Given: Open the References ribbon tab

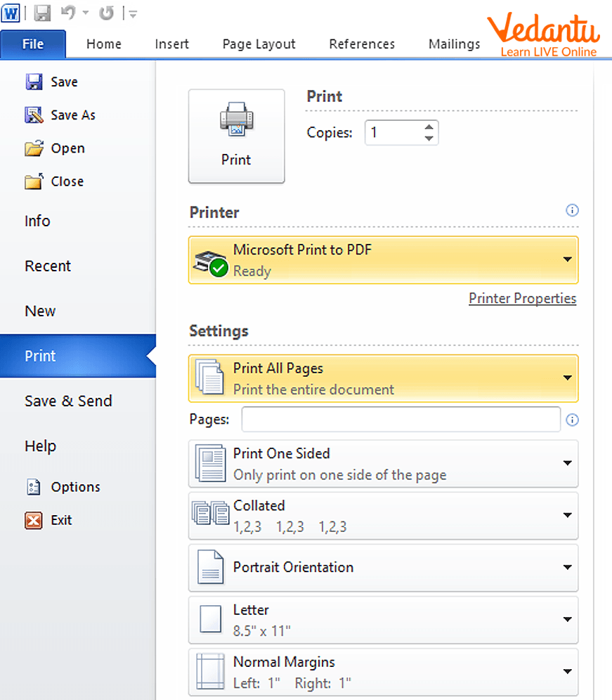Looking at the screenshot, I should click(362, 44).
